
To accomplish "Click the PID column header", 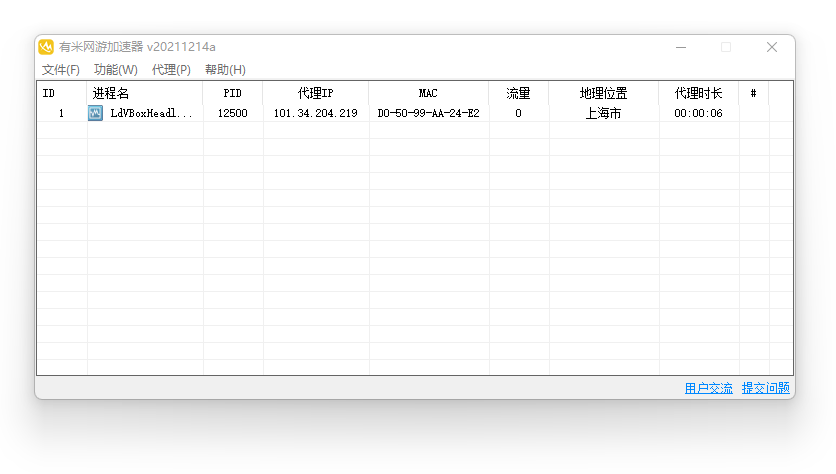I will click(232, 93).
